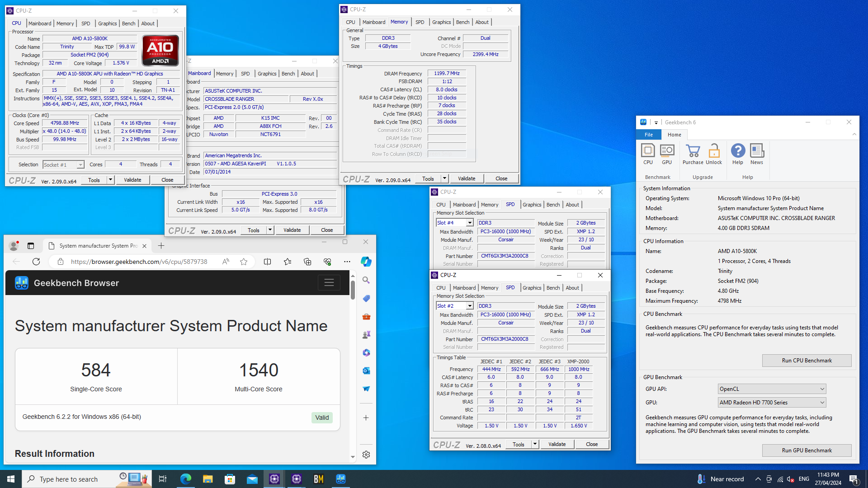Image resolution: width=868 pixels, height=488 pixels.
Task: Open Tools dropdown arrow in Slot #2 SPD window
Action: tap(535, 444)
